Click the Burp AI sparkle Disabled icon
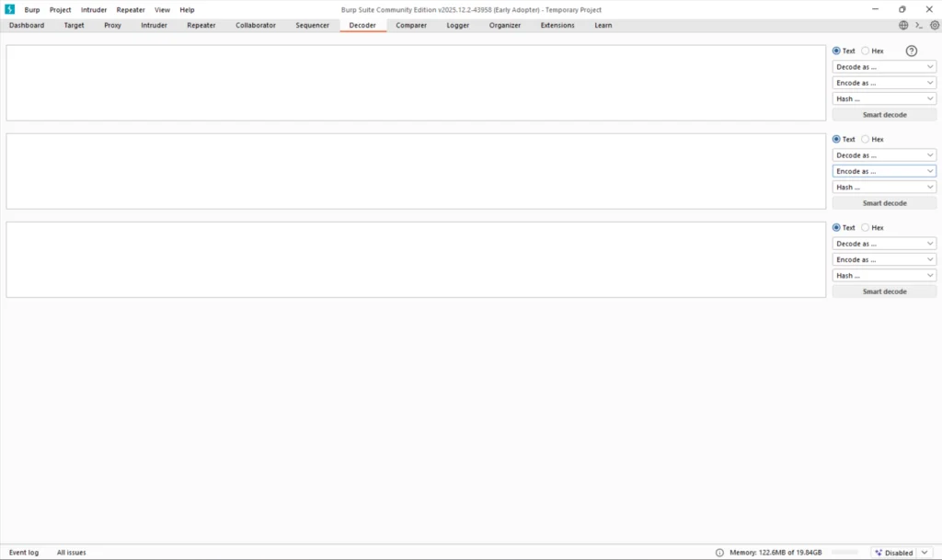 pos(878,553)
